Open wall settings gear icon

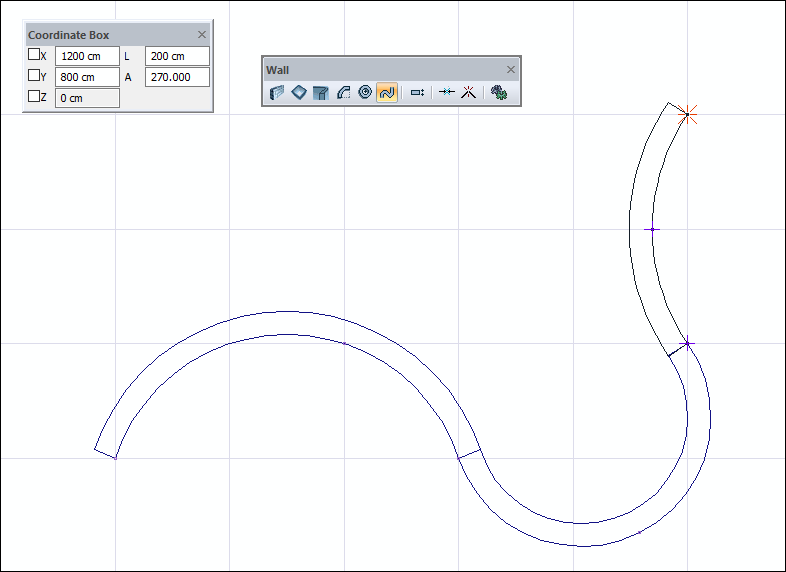[x=498, y=93]
